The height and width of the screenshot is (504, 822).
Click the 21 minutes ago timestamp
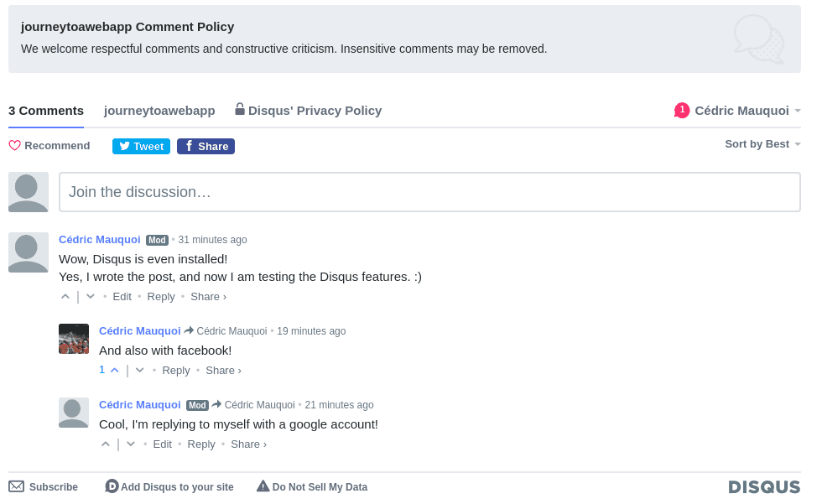(x=339, y=405)
